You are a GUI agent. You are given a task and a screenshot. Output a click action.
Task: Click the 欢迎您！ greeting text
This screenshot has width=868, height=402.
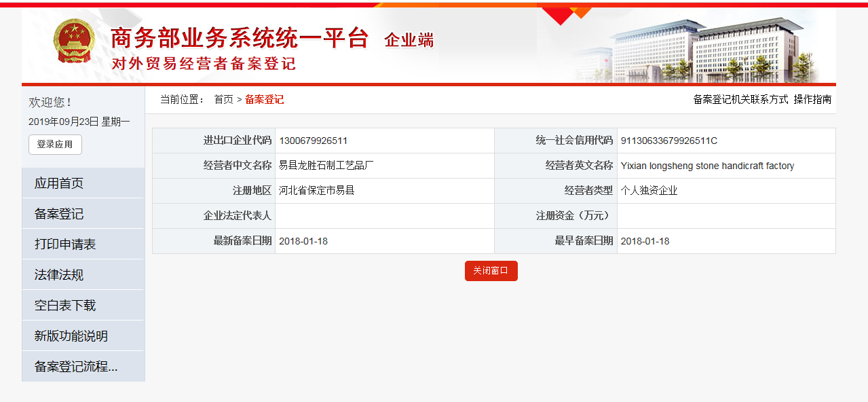(50, 103)
